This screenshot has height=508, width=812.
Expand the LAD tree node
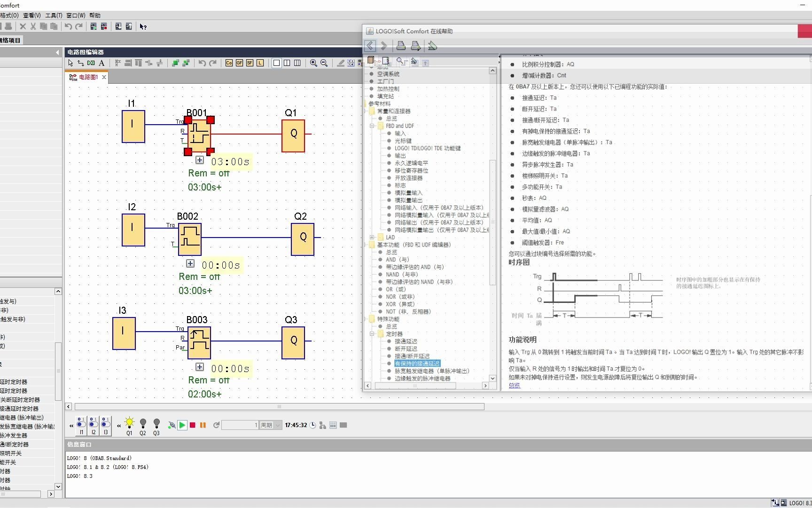click(372, 238)
